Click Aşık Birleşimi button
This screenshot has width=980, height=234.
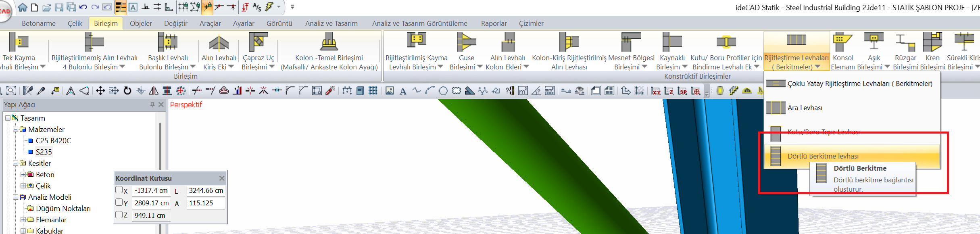click(x=874, y=51)
